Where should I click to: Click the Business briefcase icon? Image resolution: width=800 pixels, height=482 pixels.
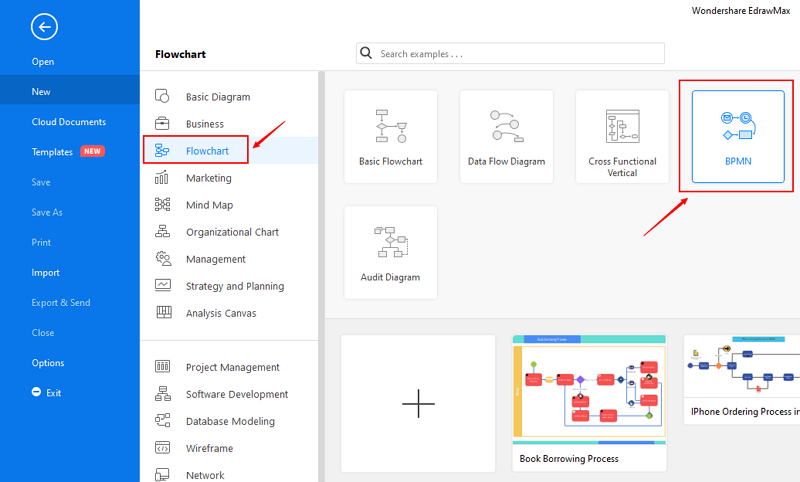point(162,123)
